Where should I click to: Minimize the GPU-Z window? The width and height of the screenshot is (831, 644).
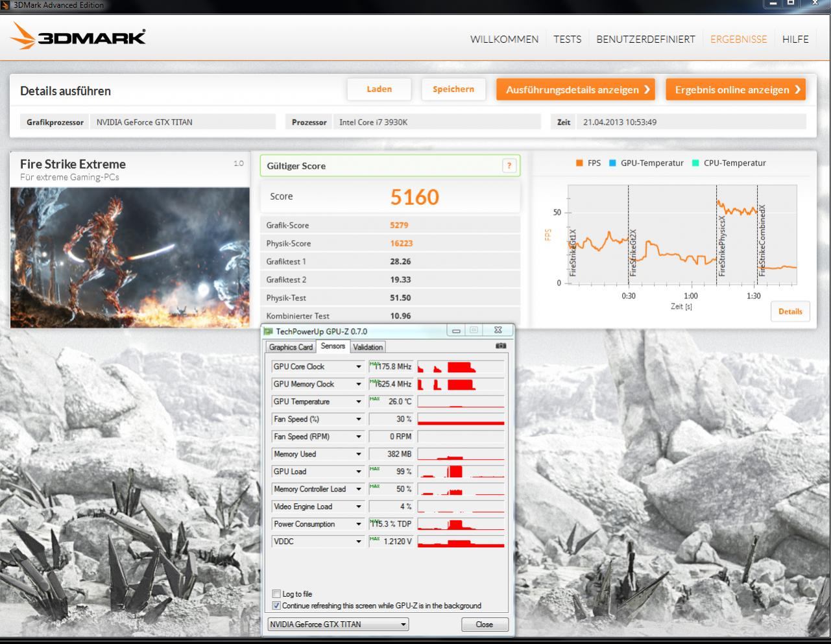456,331
